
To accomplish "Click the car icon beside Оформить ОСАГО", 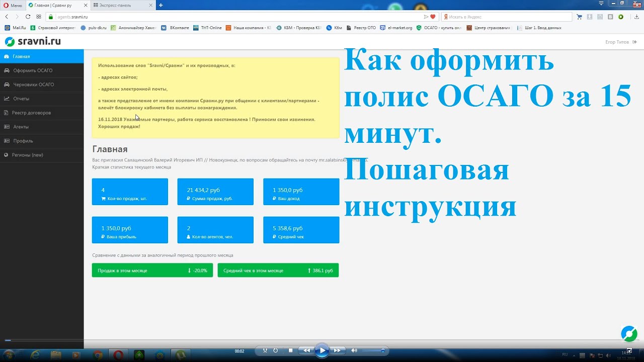I will tap(7, 70).
